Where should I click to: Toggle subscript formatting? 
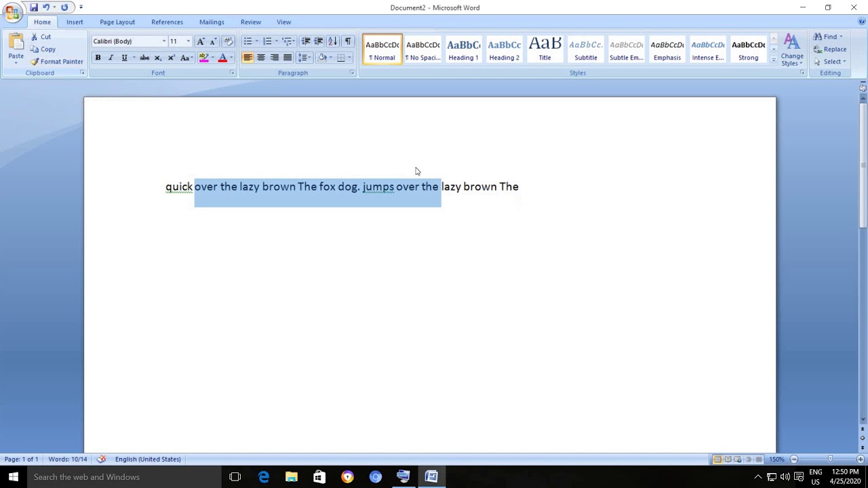pos(158,58)
